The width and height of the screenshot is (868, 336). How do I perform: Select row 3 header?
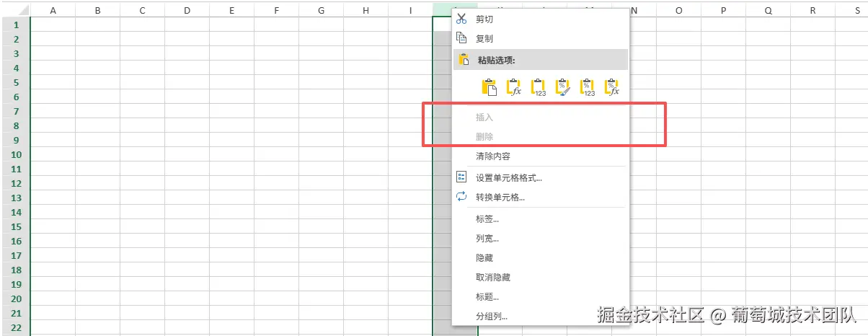click(x=15, y=53)
